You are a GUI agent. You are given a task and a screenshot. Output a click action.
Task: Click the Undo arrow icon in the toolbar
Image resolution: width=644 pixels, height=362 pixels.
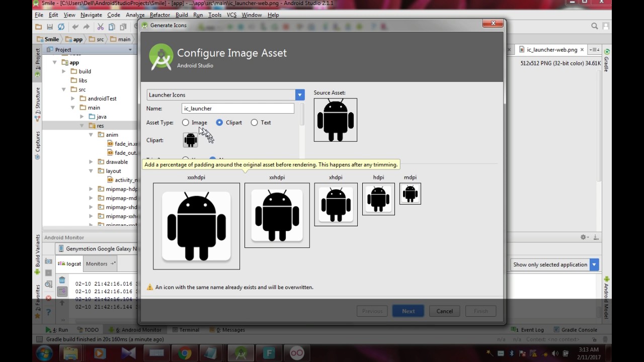(x=75, y=27)
